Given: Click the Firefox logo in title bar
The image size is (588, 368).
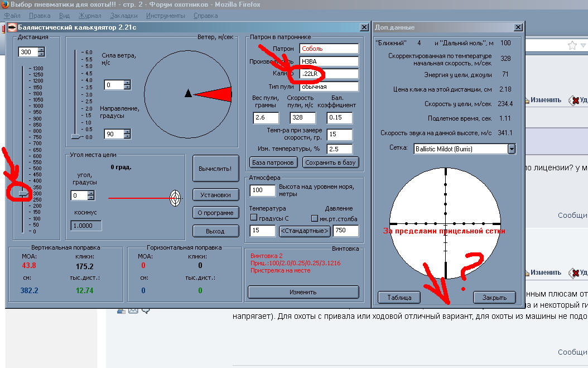Looking at the screenshot, I should [x=5, y=4].
